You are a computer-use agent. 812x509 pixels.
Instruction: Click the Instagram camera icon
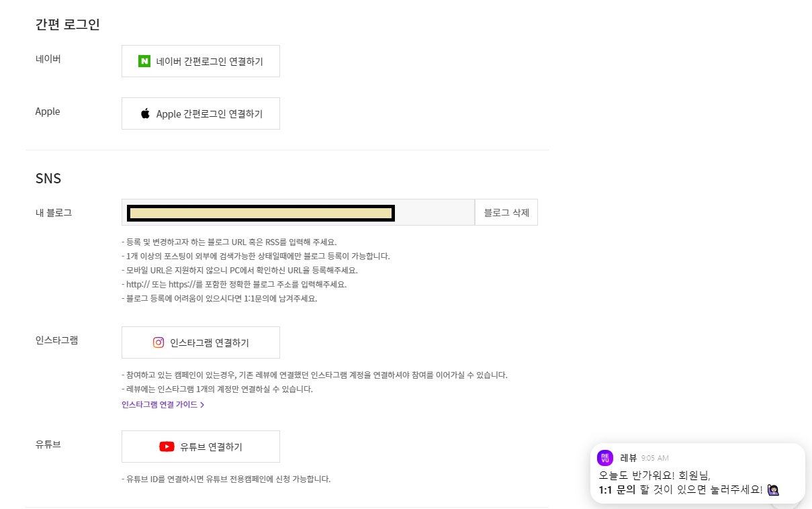point(158,342)
